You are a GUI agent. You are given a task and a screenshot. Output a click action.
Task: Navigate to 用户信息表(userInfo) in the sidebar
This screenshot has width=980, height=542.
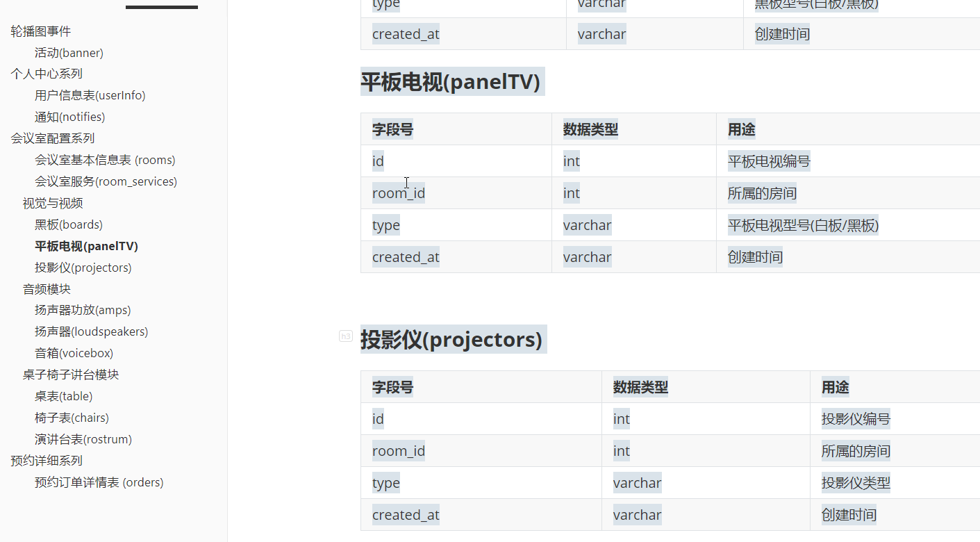coord(90,95)
